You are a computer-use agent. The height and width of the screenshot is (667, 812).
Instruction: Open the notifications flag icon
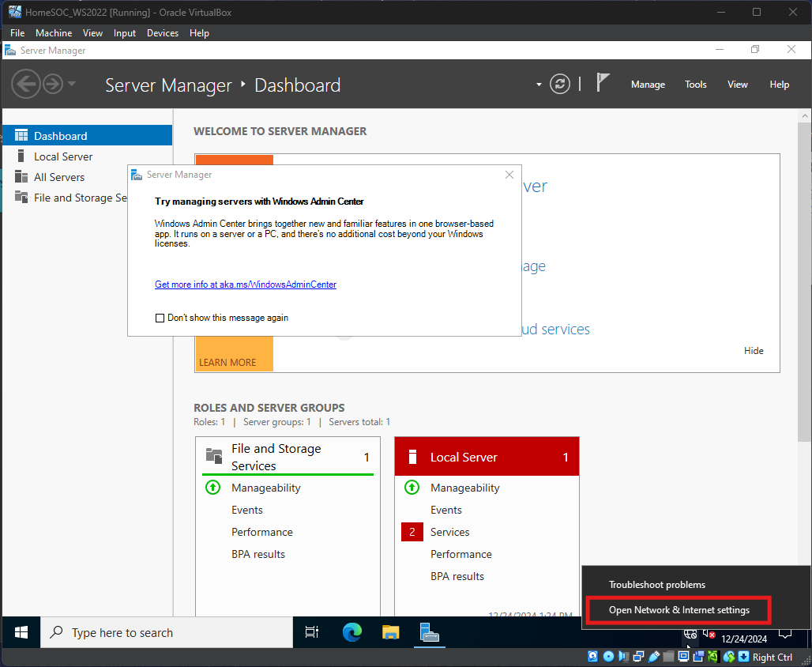click(x=603, y=83)
